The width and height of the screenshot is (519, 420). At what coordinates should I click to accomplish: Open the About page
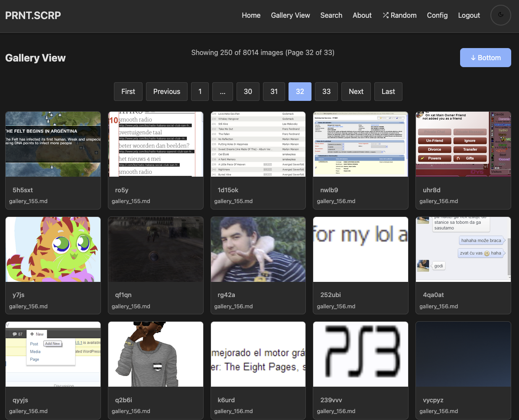click(x=362, y=15)
